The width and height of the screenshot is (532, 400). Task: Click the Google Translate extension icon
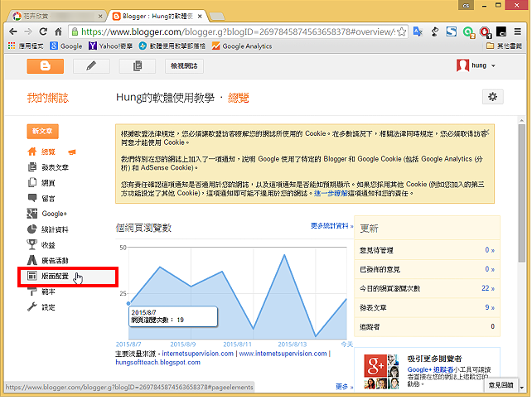(418, 31)
